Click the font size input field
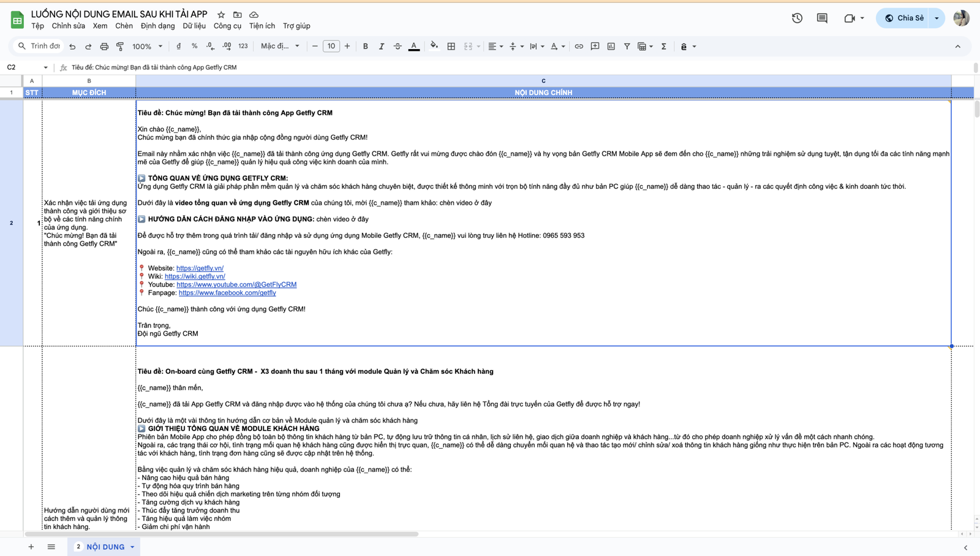 tap(331, 47)
